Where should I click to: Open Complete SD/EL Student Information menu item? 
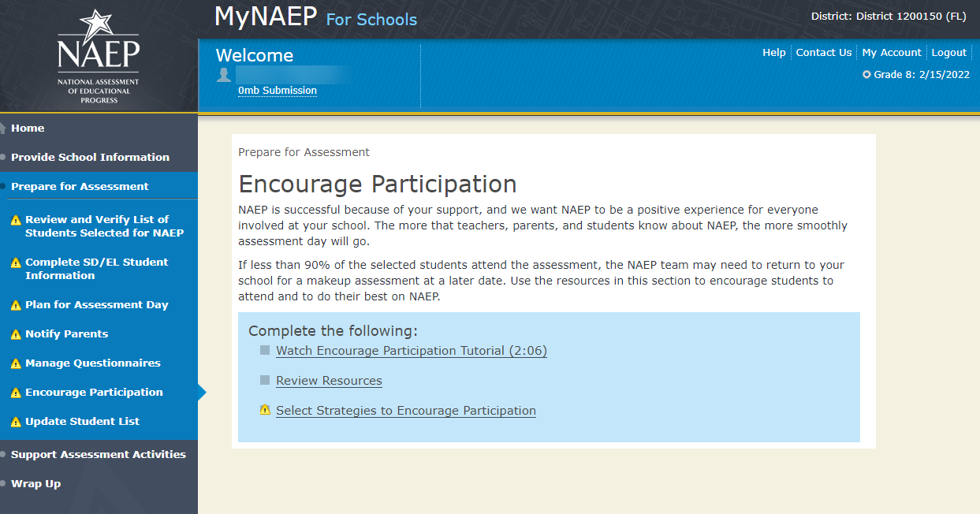tap(96, 269)
